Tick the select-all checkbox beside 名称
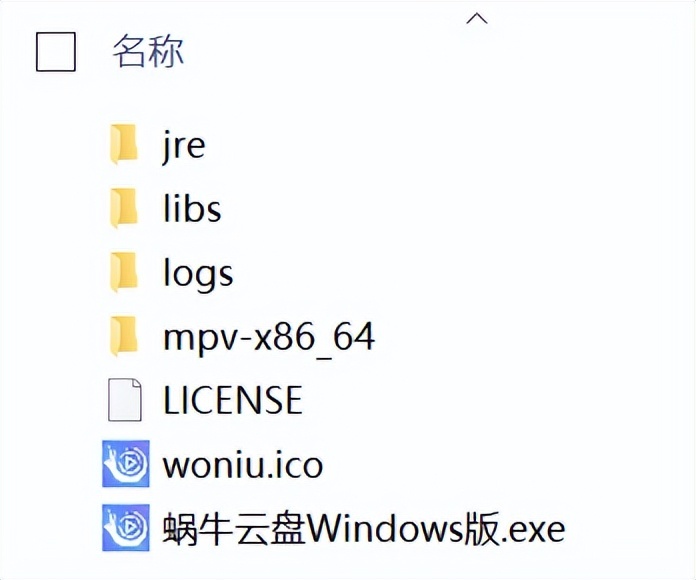The width and height of the screenshot is (696, 580). pos(55,51)
